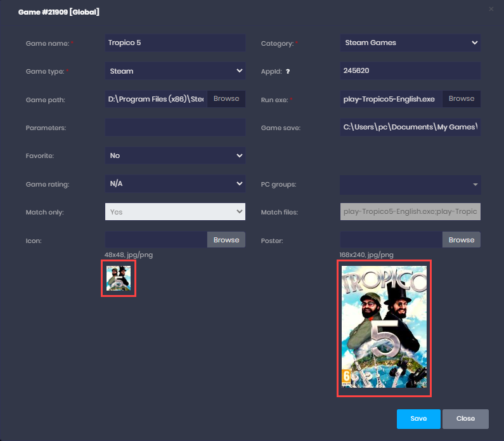The image size is (504, 441).
Task: Browse for an Icon image file
Action: point(226,240)
